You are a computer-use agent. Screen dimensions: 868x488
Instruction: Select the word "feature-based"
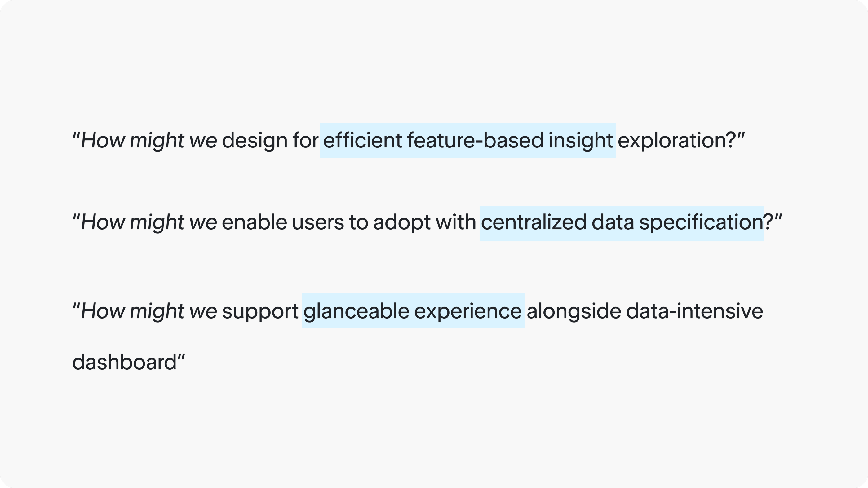pos(475,140)
